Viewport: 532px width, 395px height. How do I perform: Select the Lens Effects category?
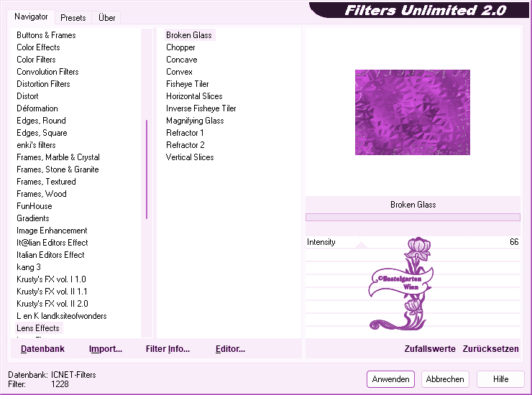(38, 328)
